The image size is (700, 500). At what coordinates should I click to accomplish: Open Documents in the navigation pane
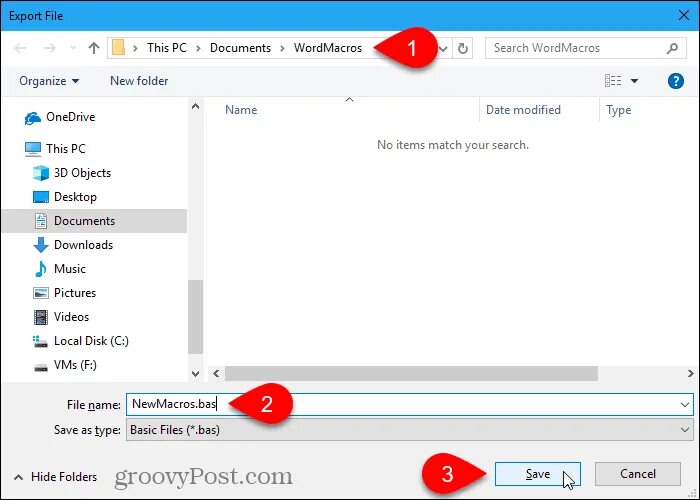click(94, 221)
